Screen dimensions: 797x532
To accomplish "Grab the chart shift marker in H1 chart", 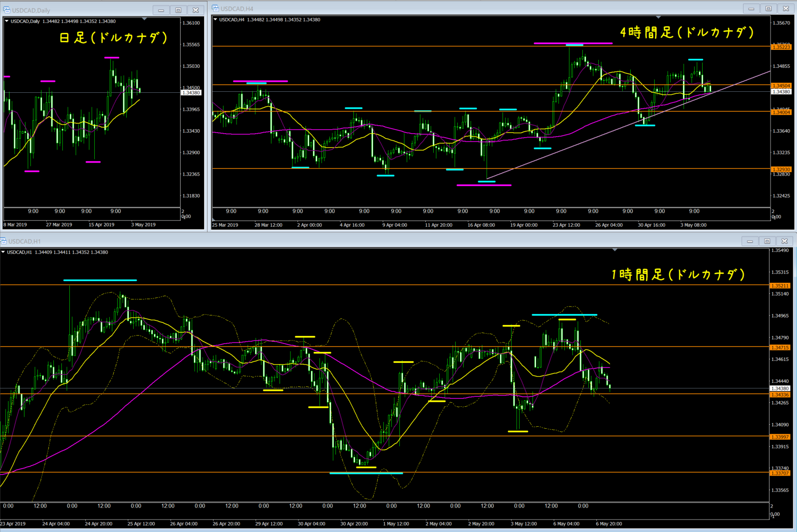I will tap(615, 250).
